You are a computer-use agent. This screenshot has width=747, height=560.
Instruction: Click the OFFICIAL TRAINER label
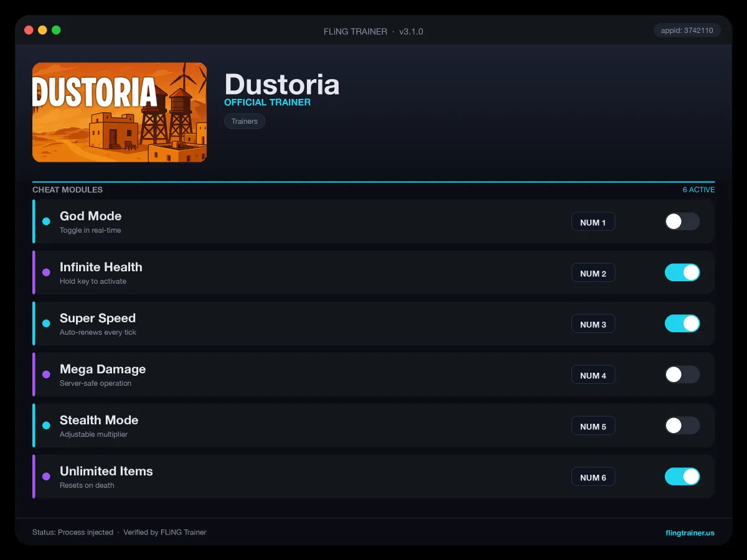tap(267, 102)
